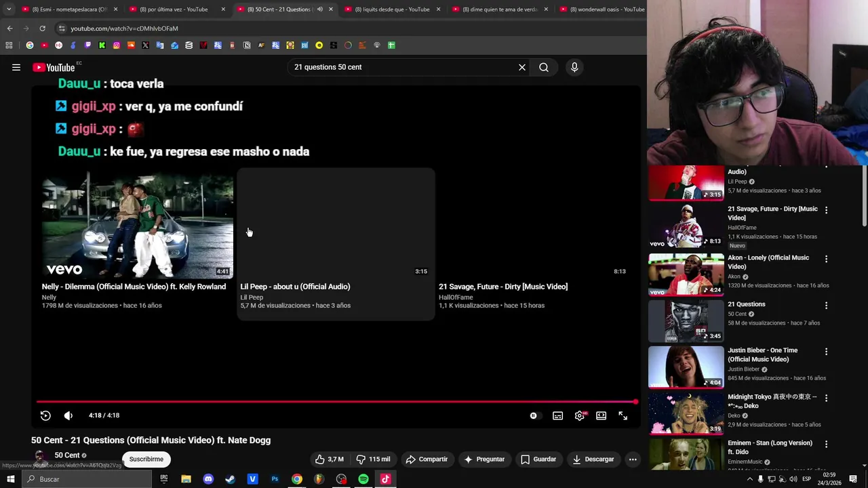This screenshot has height=488, width=868.
Task: Replay the video with the replay button
Action: 45,415
